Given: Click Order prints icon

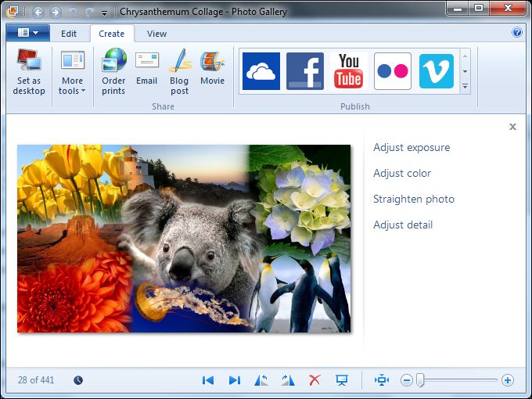Looking at the screenshot, I should (x=113, y=72).
